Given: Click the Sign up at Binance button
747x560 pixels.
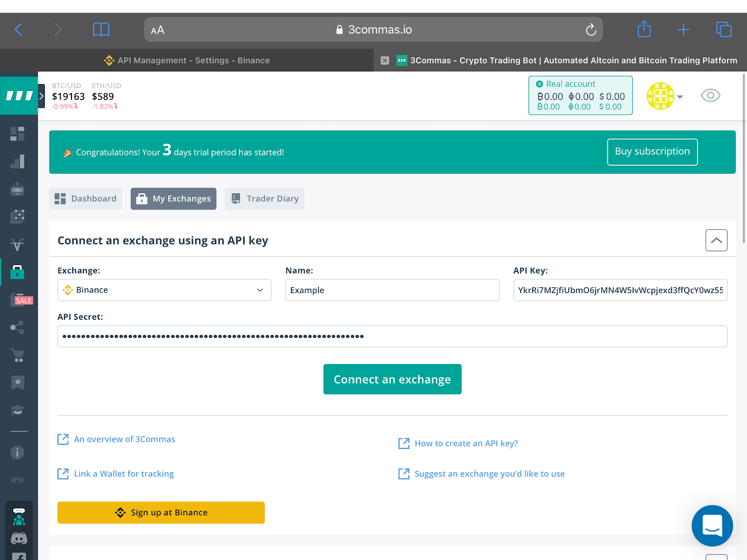Looking at the screenshot, I should tap(161, 512).
